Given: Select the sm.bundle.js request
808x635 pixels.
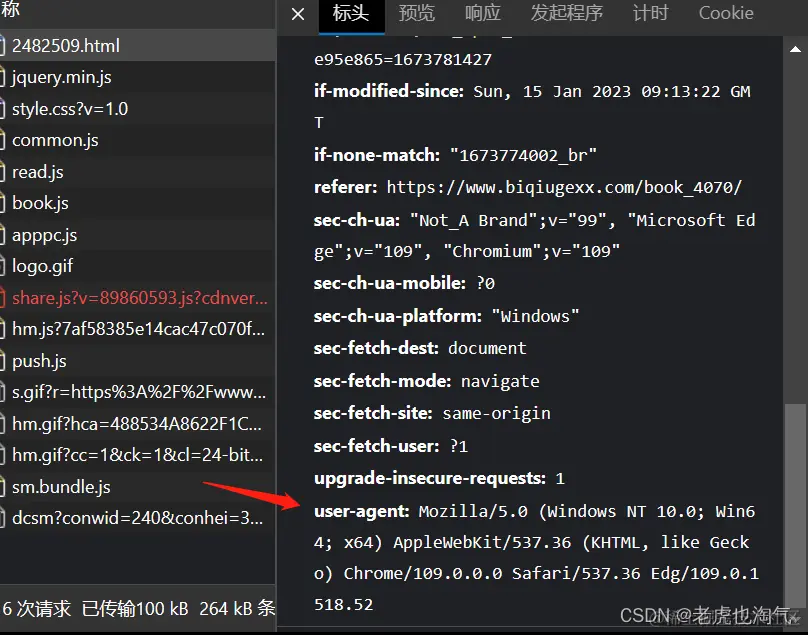Looking at the screenshot, I should [x=138, y=487].
